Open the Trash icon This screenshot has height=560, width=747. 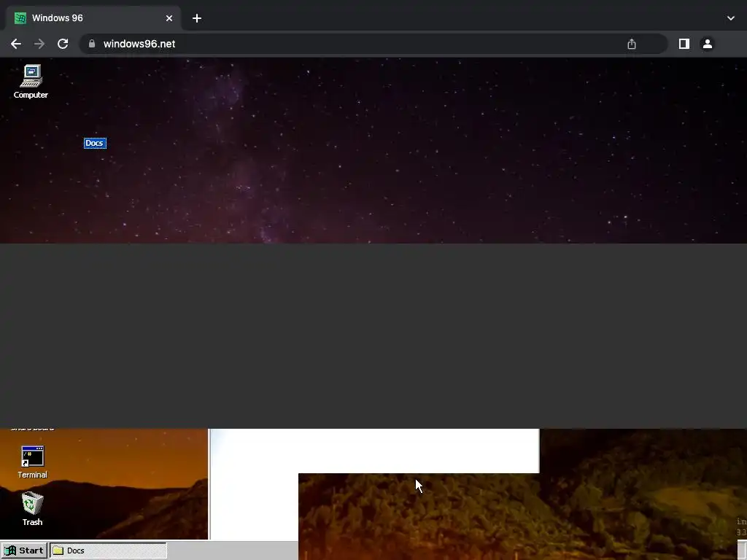point(32,508)
